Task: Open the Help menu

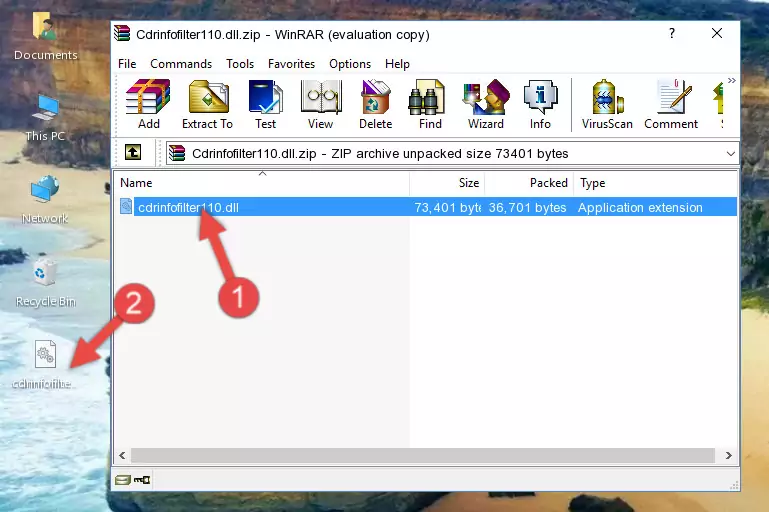Action: coord(397,64)
